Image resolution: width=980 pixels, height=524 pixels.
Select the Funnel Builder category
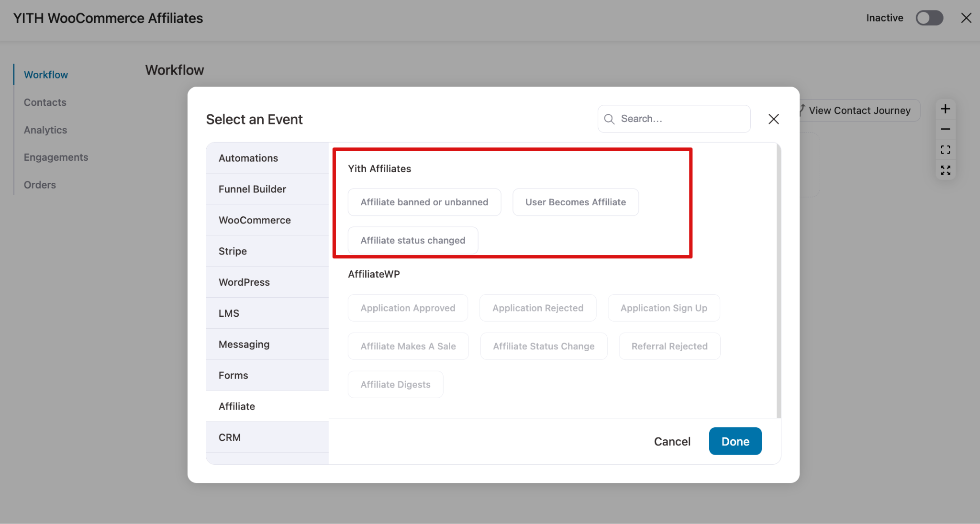point(267,189)
